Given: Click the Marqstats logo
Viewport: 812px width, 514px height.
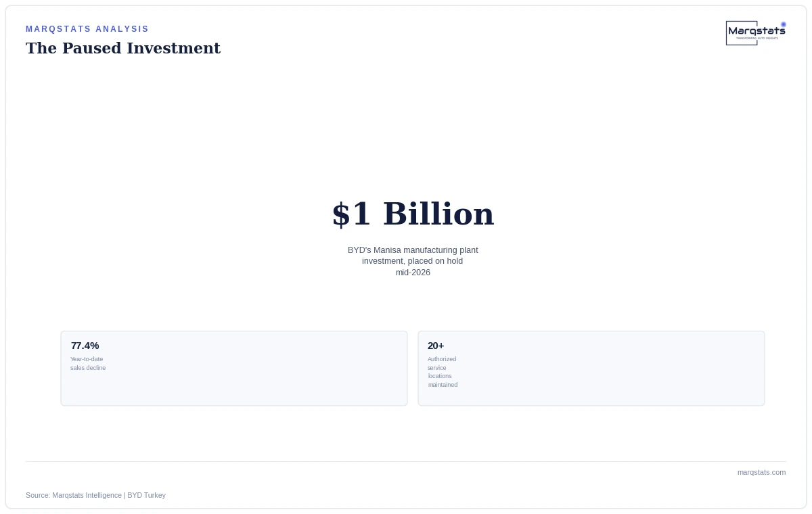Looking at the screenshot, I should coord(756,33).
